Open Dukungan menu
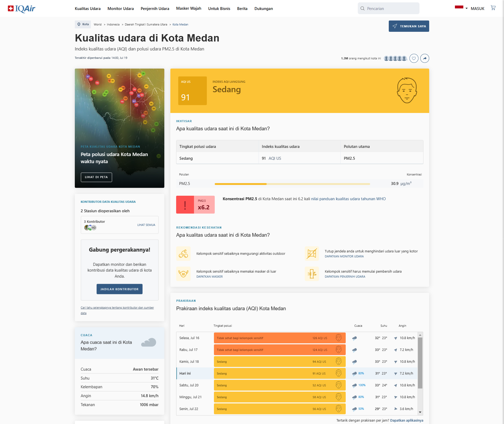The width and height of the screenshot is (504, 424). (x=264, y=9)
